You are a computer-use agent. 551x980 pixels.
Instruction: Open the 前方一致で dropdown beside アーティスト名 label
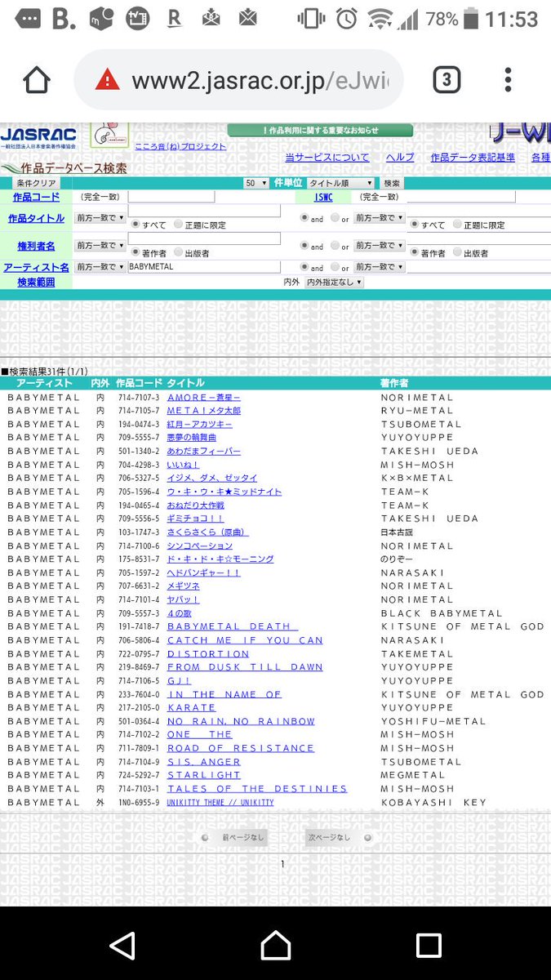(100, 267)
